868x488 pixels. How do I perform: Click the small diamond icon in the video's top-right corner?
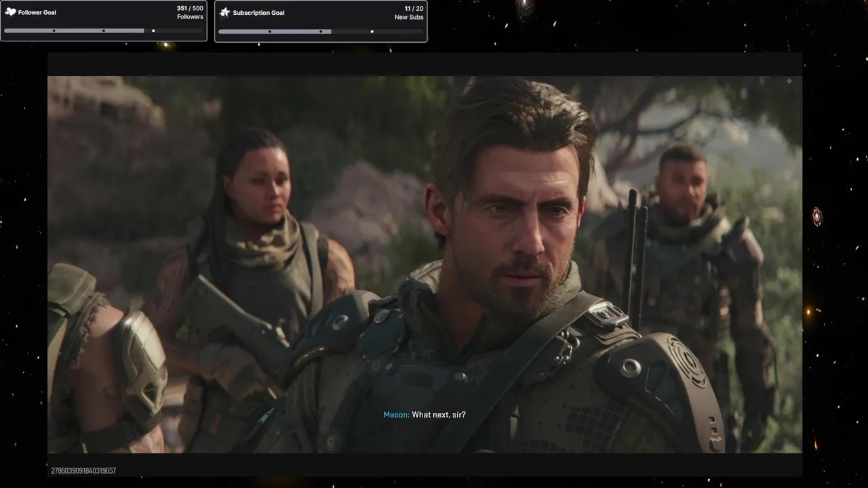[789, 81]
